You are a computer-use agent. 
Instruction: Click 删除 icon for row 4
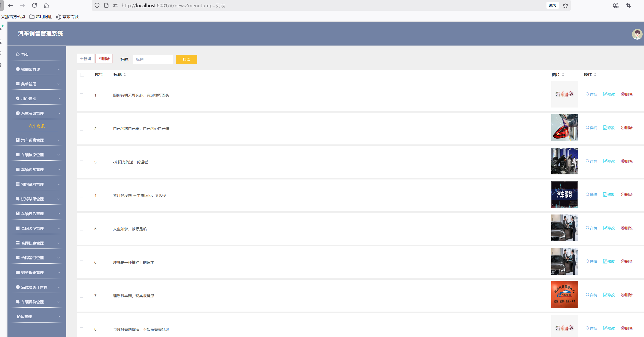[623, 194]
